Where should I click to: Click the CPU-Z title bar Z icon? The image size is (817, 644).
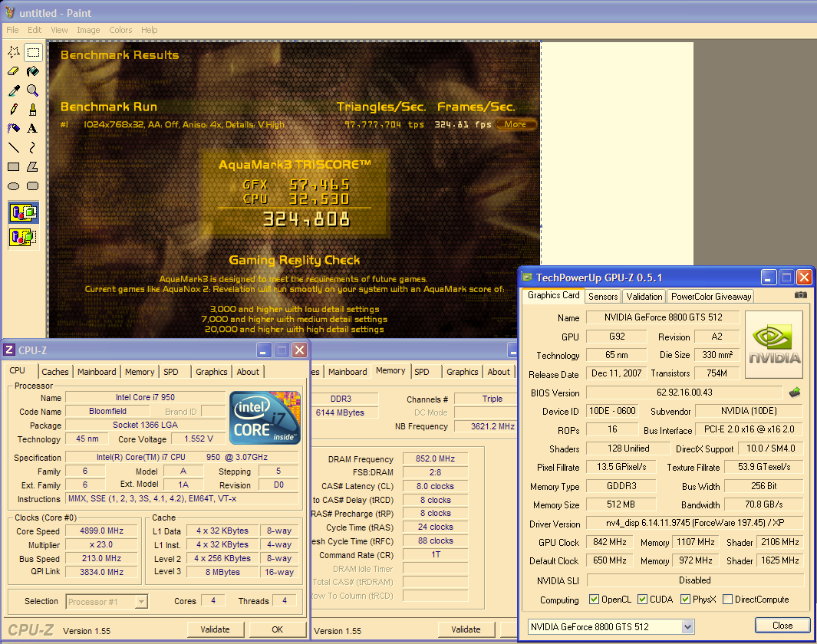(x=9, y=350)
